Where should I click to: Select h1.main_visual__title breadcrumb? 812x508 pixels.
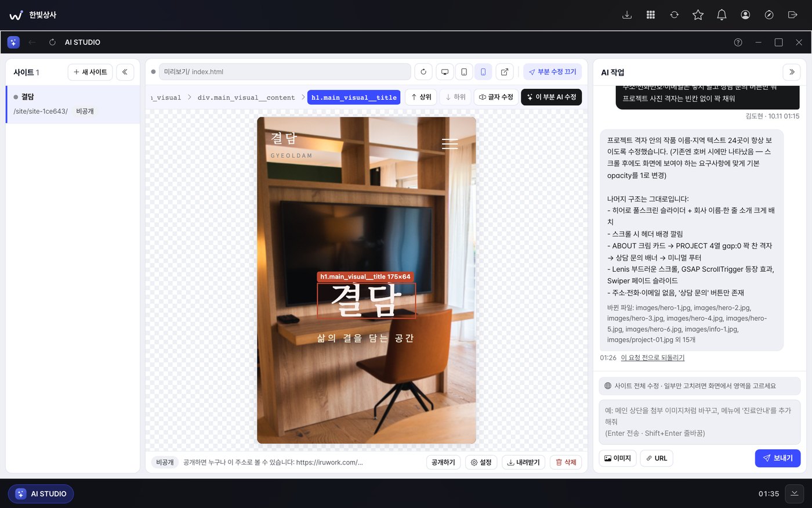click(x=354, y=98)
